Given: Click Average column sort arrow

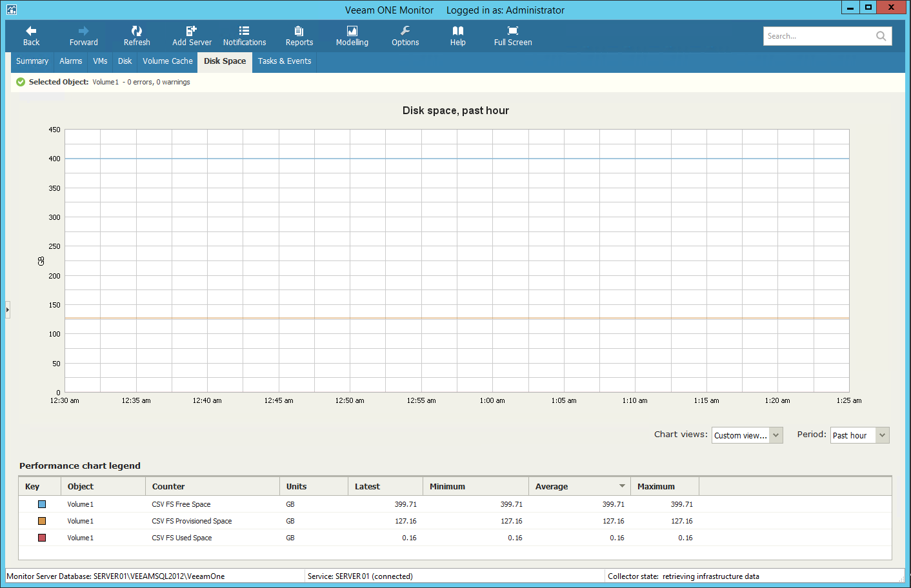Looking at the screenshot, I should [622, 486].
